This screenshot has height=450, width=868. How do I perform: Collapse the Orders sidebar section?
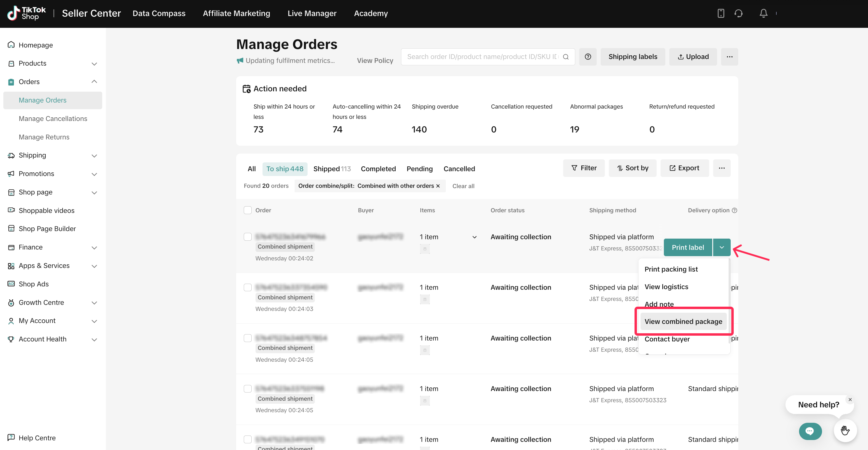tap(94, 82)
